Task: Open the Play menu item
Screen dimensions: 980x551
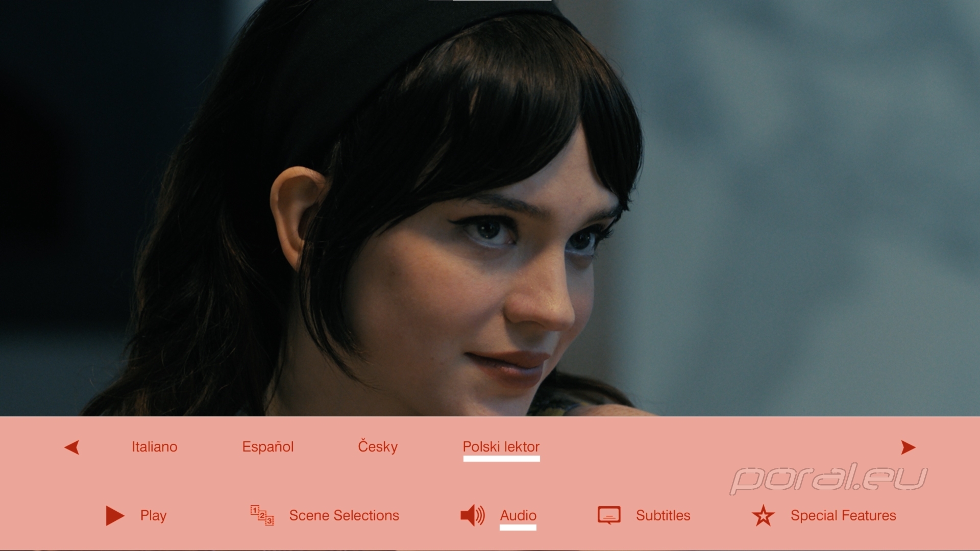Action: pyautogui.click(x=154, y=516)
